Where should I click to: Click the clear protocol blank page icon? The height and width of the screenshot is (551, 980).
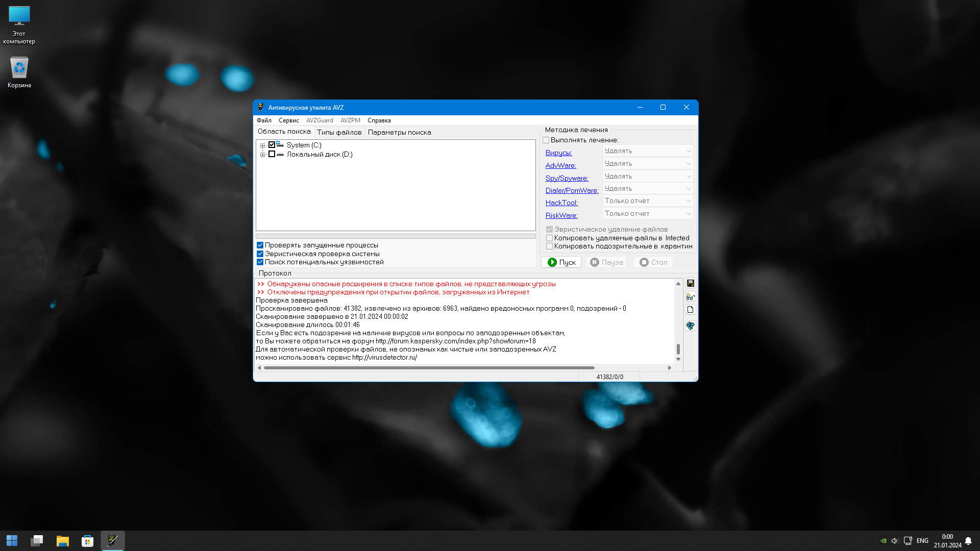[690, 310]
